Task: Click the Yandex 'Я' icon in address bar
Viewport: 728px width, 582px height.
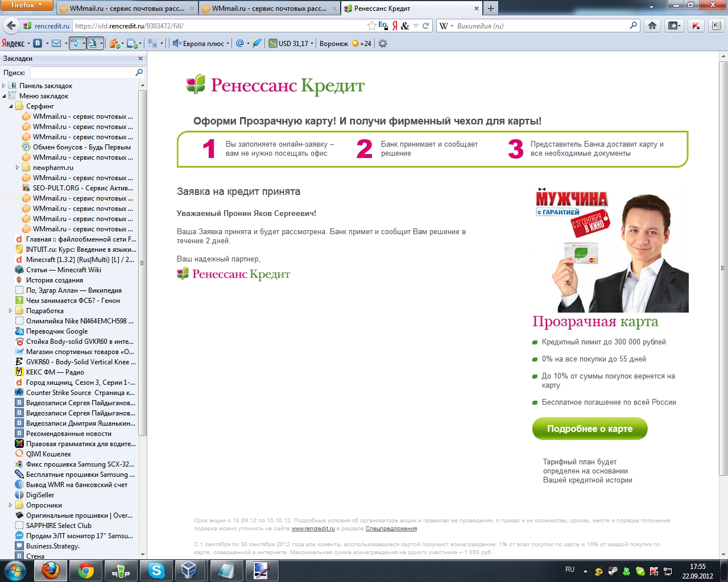Action: [395, 26]
